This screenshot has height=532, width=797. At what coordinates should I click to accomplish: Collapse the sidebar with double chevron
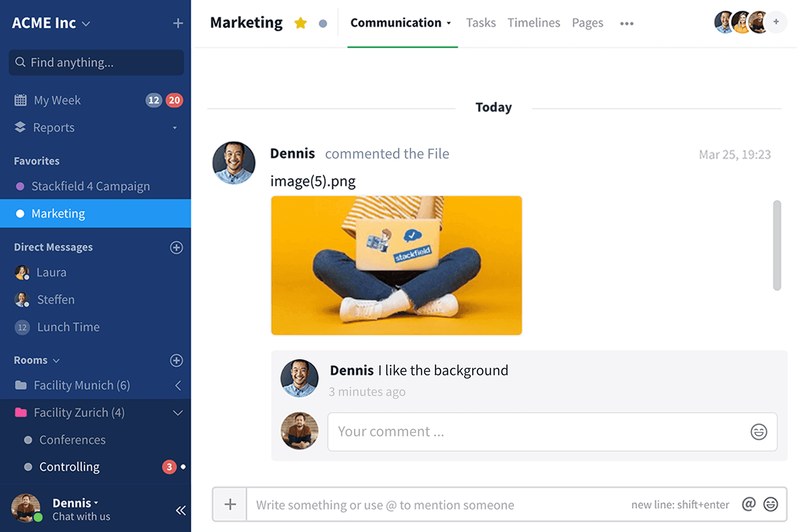point(180,510)
